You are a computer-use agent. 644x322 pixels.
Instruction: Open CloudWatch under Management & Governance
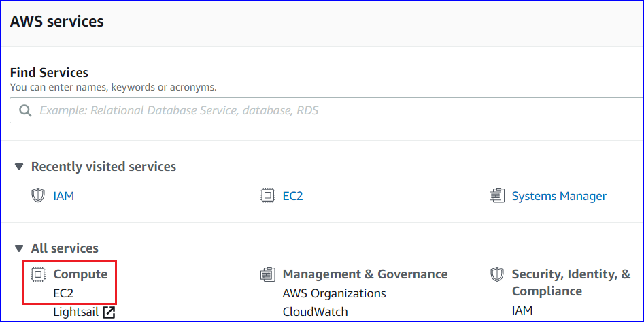tap(315, 312)
